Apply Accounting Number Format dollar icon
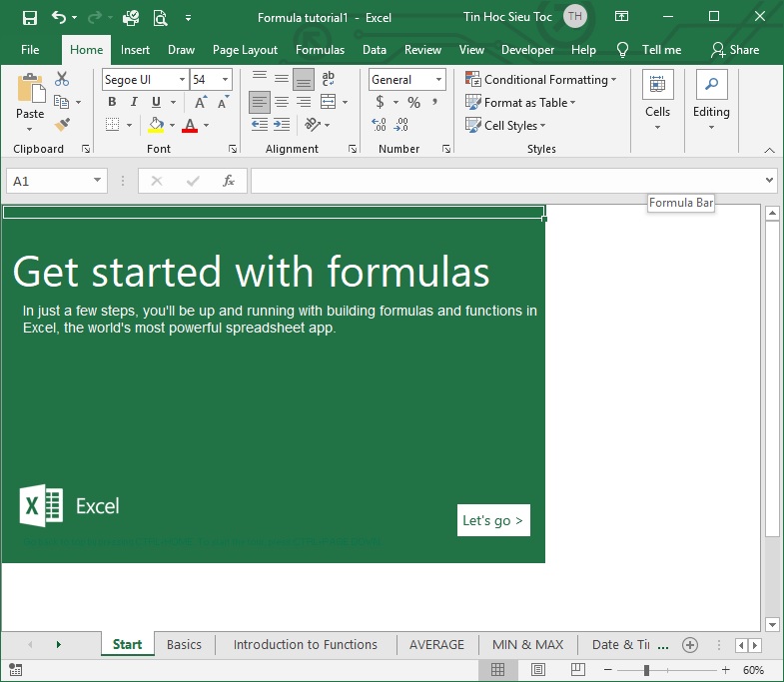 (380, 102)
